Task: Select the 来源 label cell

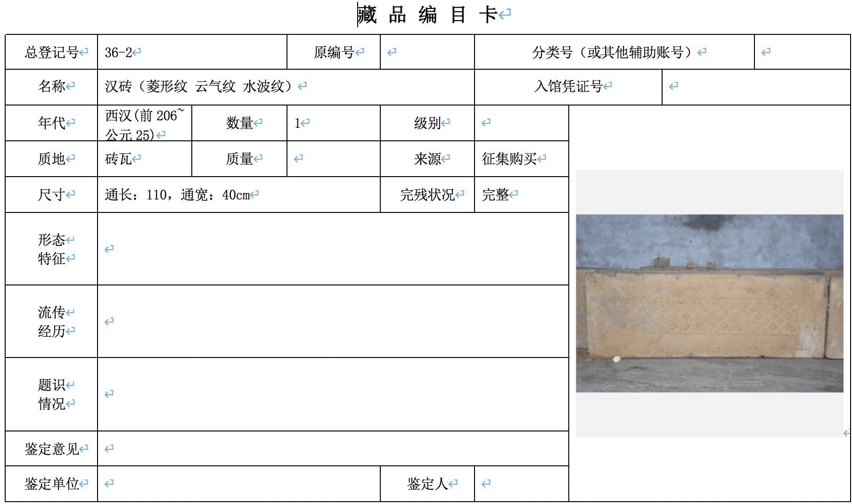Action: (x=427, y=159)
